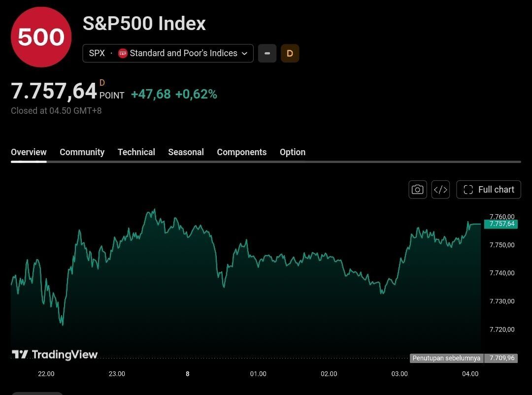Click the Penutupan sebelumnya price line label

click(x=446, y=358)
